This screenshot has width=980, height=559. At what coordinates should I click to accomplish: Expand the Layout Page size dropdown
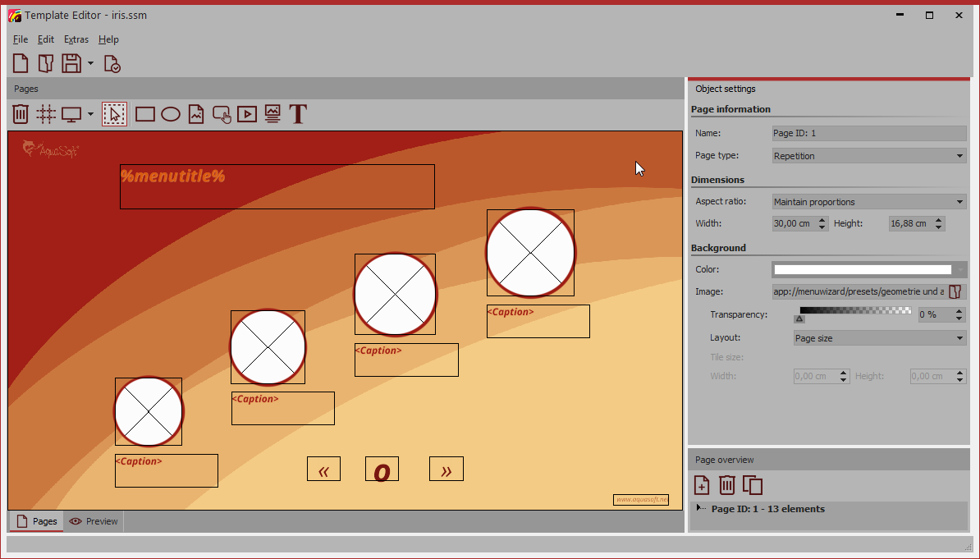click(879, 338)
